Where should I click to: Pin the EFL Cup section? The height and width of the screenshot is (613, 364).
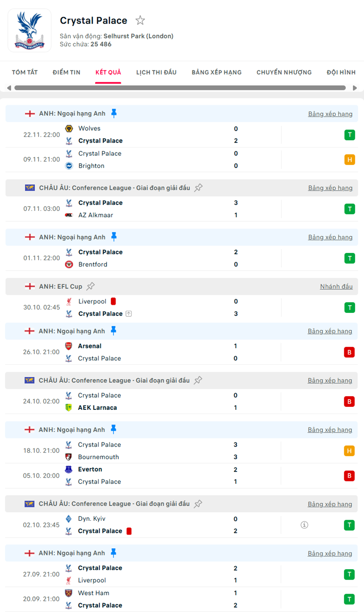(x=90, y=286)
